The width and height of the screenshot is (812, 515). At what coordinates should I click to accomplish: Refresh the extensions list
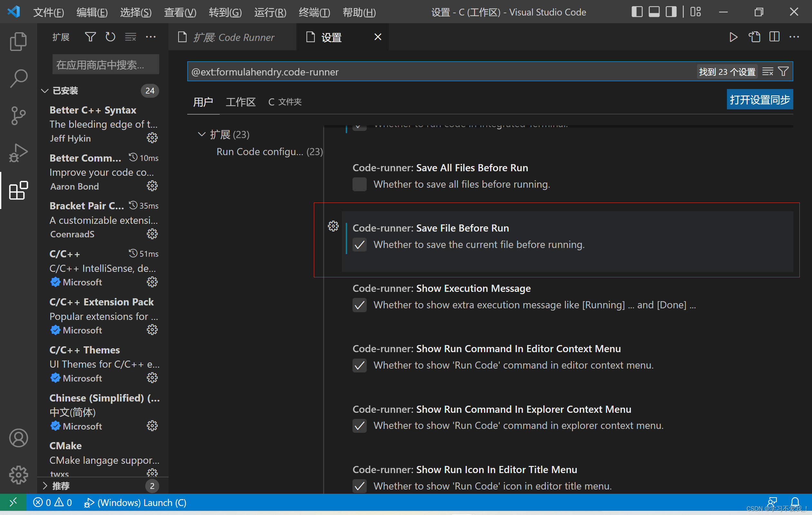click(110, 37)
